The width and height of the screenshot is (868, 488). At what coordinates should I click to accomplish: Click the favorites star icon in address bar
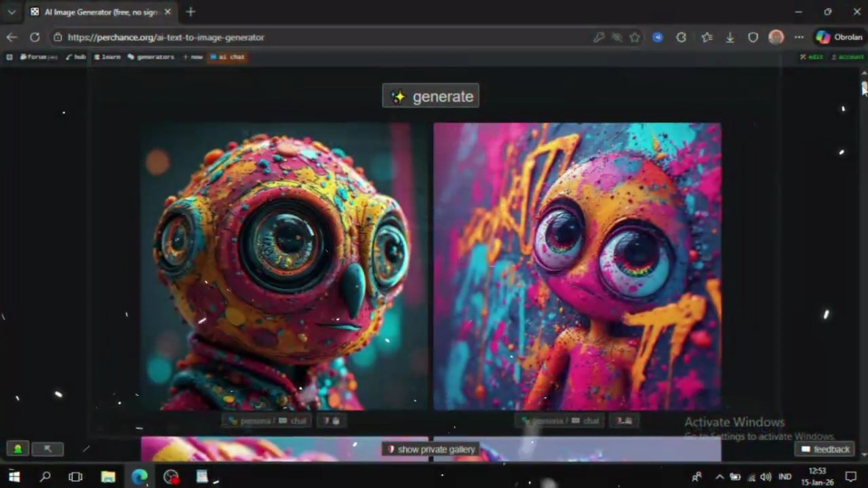635,37
